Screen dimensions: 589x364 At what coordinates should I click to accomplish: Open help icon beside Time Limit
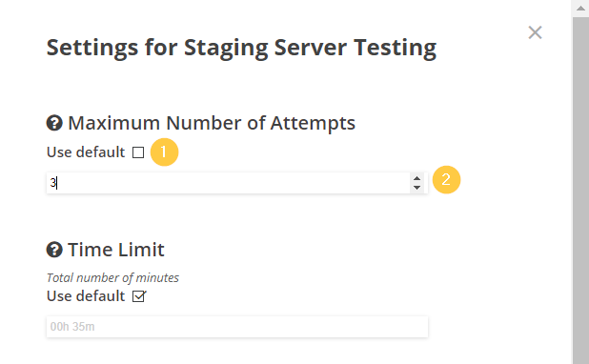[54, 250]
